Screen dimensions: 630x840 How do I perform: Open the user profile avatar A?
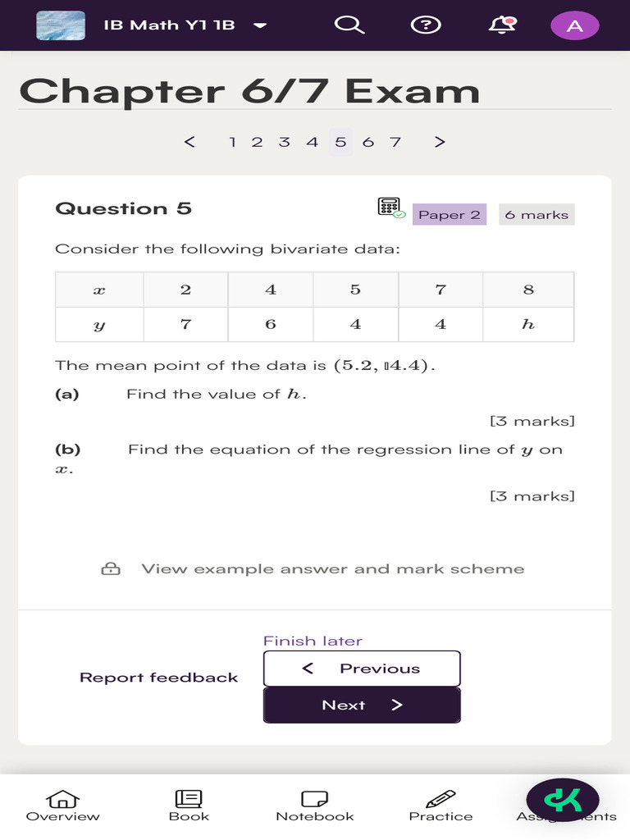574,25
